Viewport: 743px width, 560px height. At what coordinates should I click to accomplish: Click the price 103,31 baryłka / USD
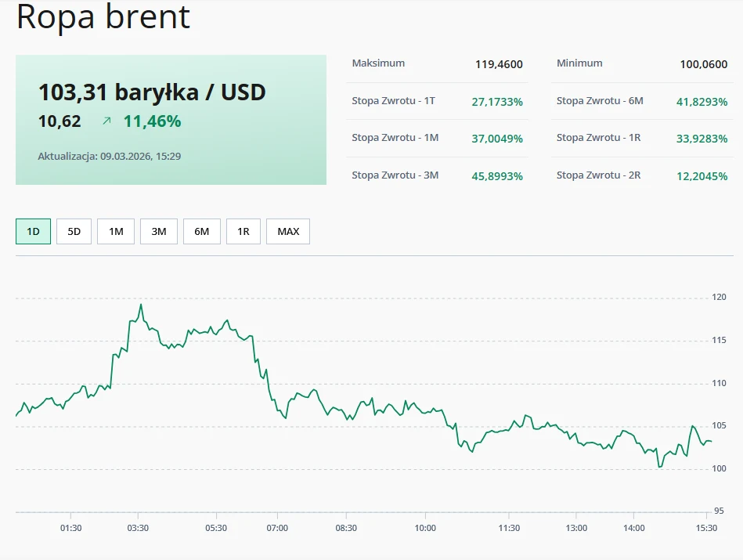[x=152, y=92]
